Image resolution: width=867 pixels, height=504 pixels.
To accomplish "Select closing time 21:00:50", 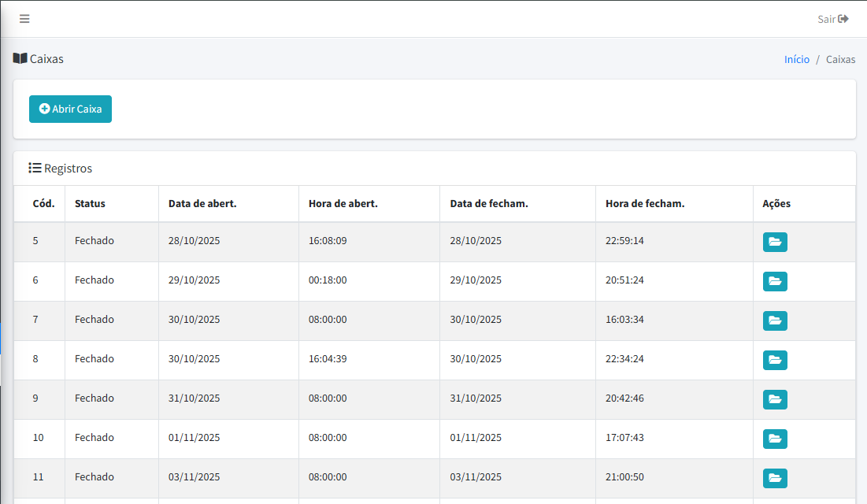I will click(624, 476).
